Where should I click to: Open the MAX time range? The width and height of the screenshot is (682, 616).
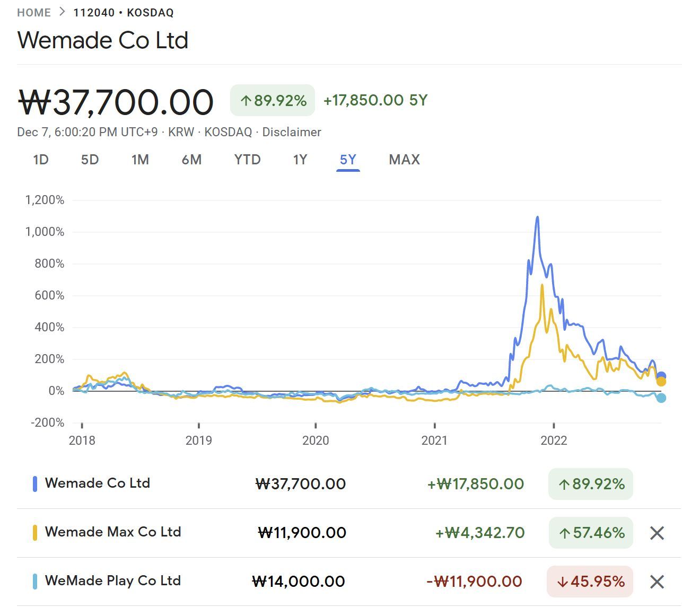pyautogui.click(x=404, y=160)
